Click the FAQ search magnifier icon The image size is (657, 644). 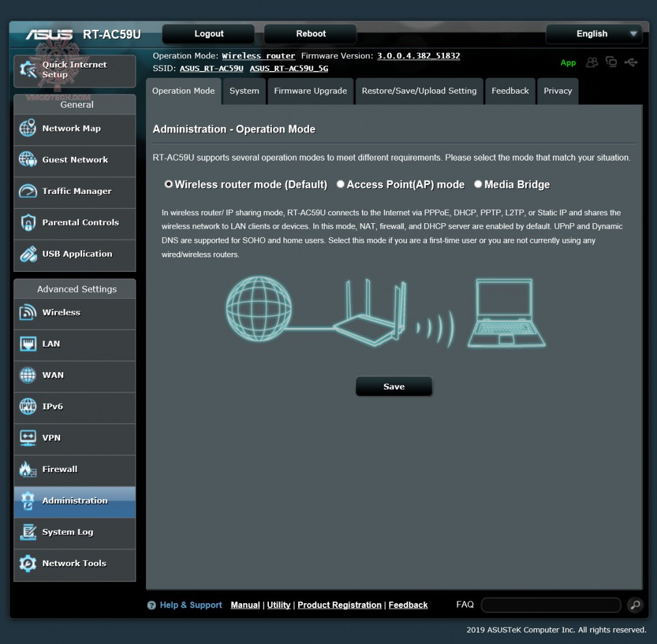click(635, 604)
